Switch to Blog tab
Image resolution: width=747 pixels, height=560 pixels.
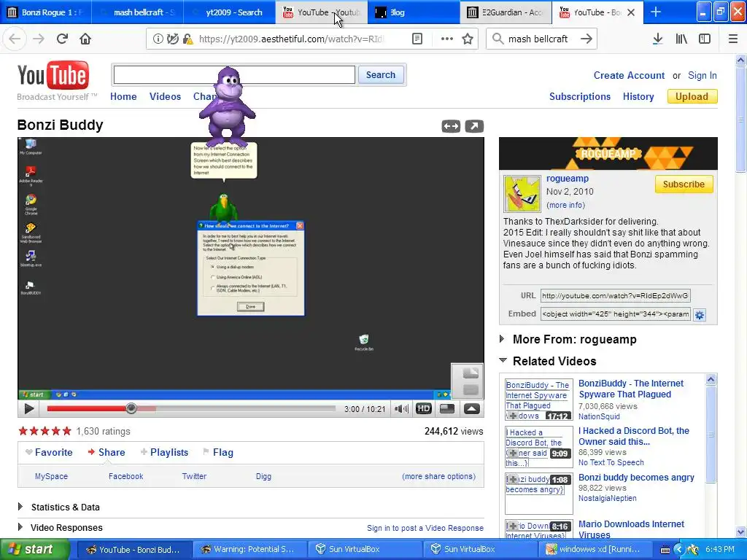(414, 12)
